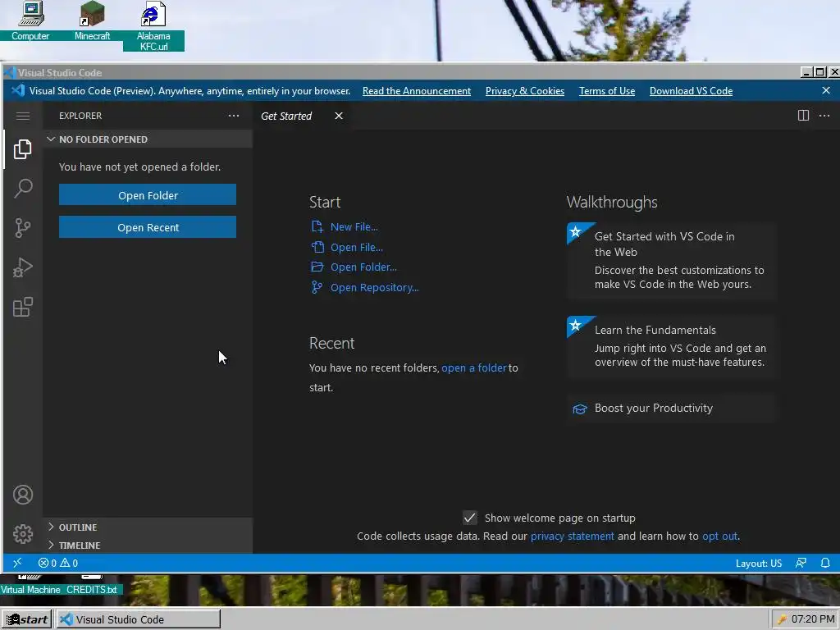Toggle Show welcome page on startup checkbox
This screenshot has width=840, height=630.
tap(470, 518)
